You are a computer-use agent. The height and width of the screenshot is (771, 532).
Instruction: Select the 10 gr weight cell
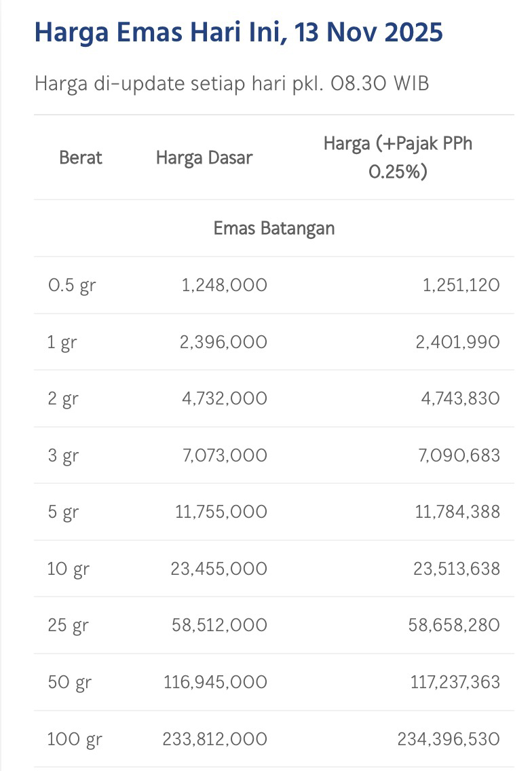[68, 569]
